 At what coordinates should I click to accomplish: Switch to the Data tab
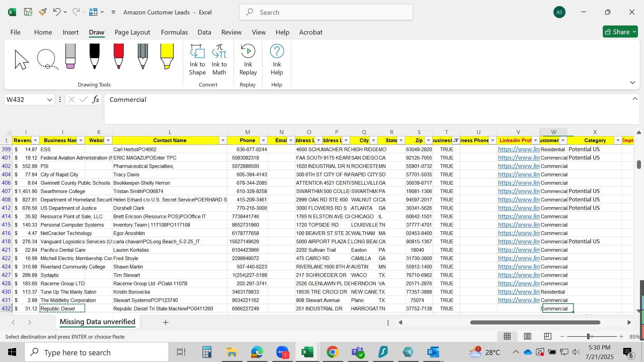point(204,32)
